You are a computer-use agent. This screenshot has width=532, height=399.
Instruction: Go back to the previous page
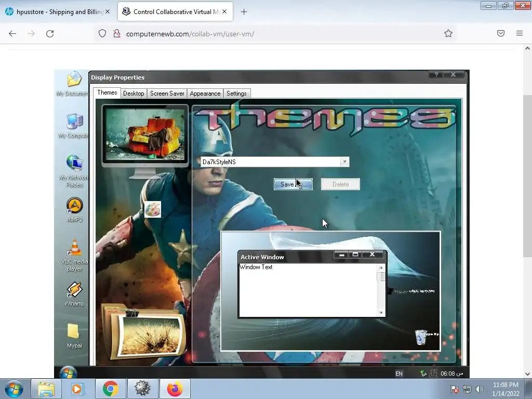point(12,34)
